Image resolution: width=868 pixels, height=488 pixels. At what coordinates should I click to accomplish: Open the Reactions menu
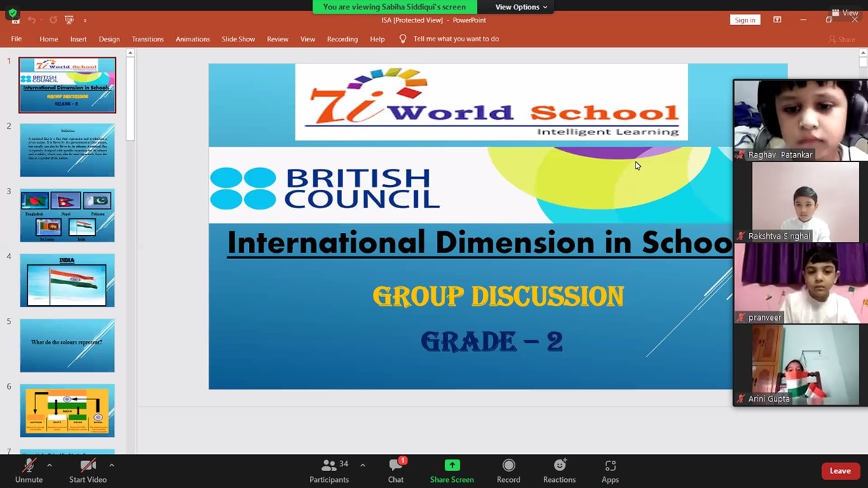[559, 471]
